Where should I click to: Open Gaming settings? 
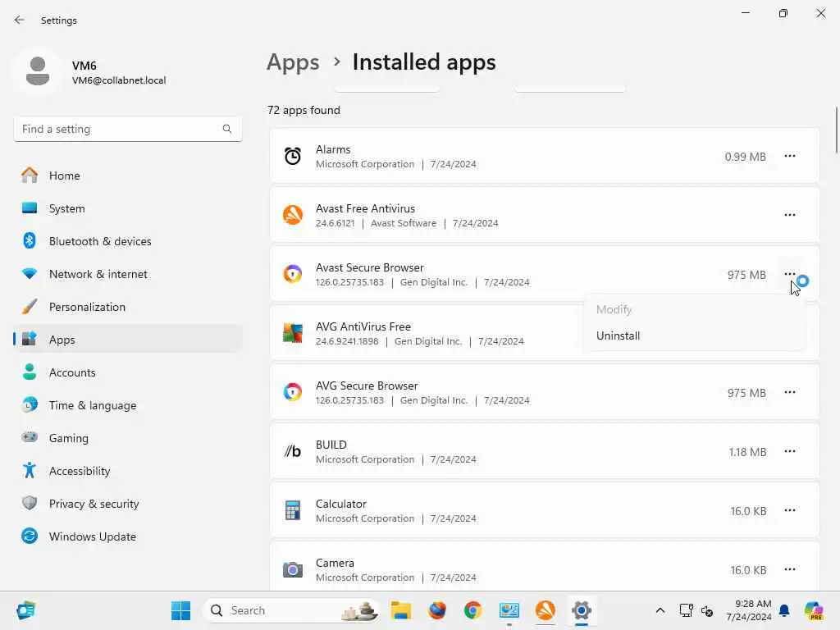[128, 438]
